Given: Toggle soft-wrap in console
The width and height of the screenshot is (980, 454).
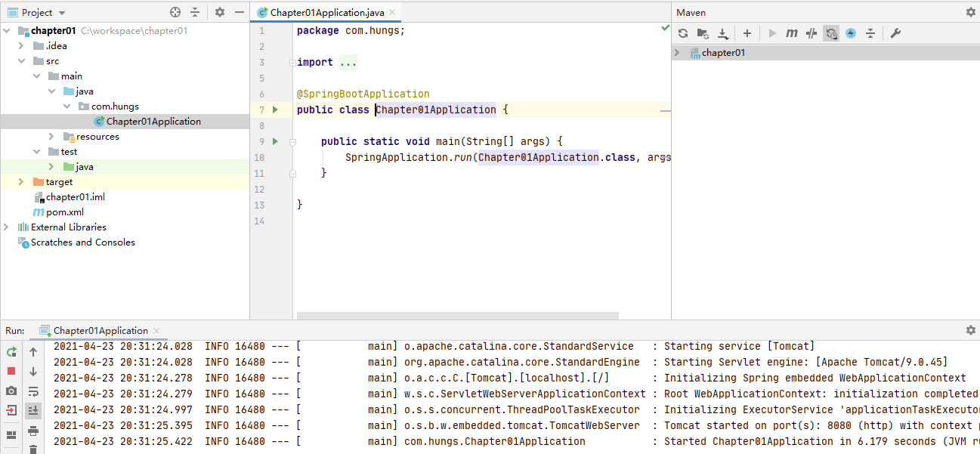Looking at the screenshot, I should click(x=33, y=391).
